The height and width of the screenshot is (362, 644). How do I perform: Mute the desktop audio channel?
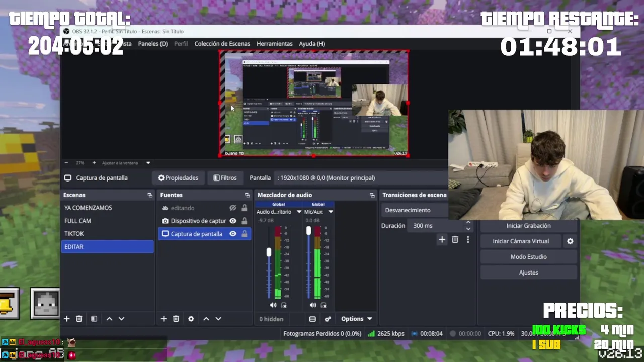click(x=273, y=305)
